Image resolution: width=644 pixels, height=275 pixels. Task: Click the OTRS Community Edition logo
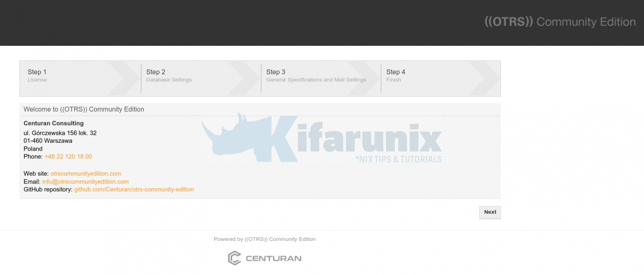tap(560, 22)
